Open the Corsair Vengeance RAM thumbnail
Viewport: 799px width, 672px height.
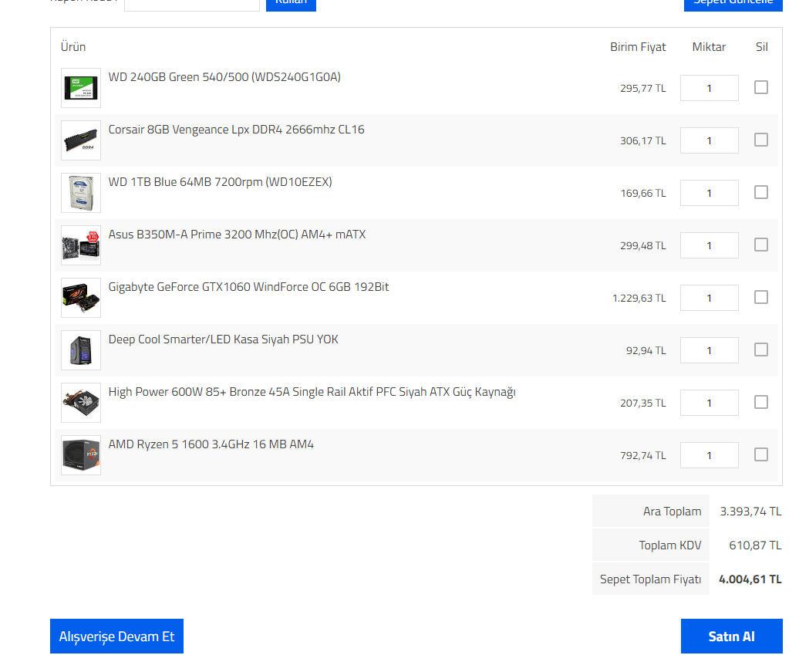click(x=80, y=140)
